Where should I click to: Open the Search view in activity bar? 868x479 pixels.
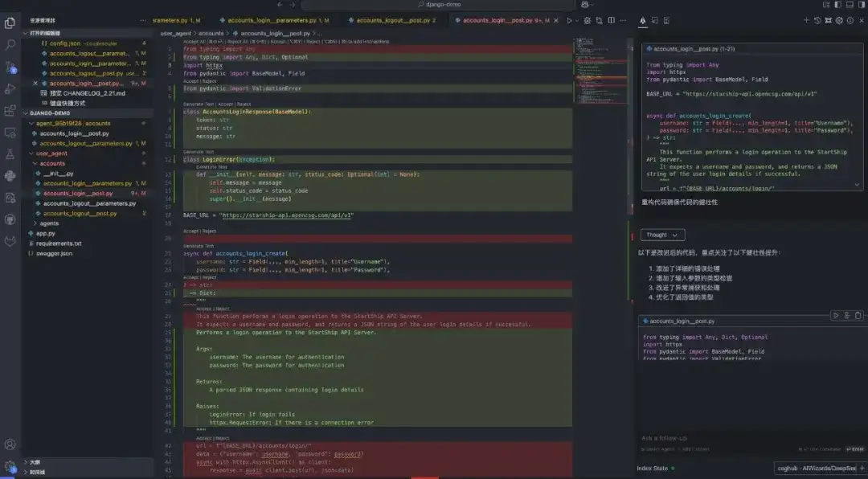point(10,45)
